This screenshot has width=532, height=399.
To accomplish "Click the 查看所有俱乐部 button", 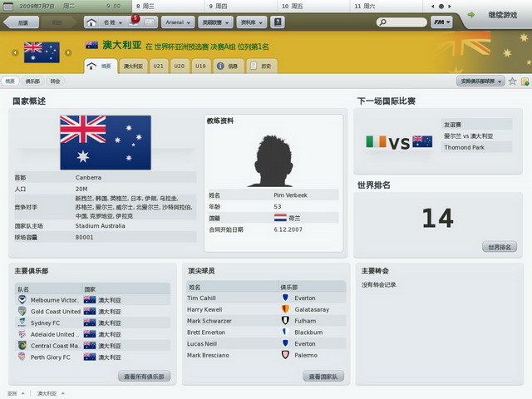I will point(145,376).
